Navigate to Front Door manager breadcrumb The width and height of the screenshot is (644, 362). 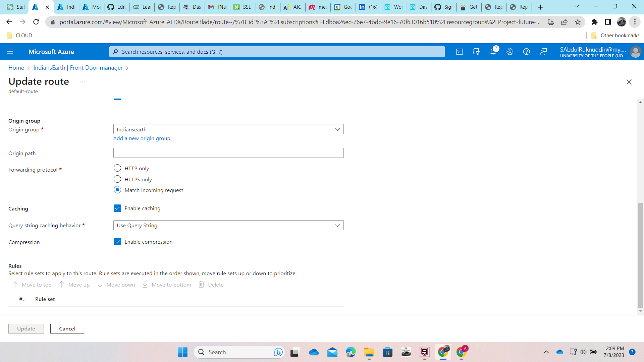coord(78,68)
